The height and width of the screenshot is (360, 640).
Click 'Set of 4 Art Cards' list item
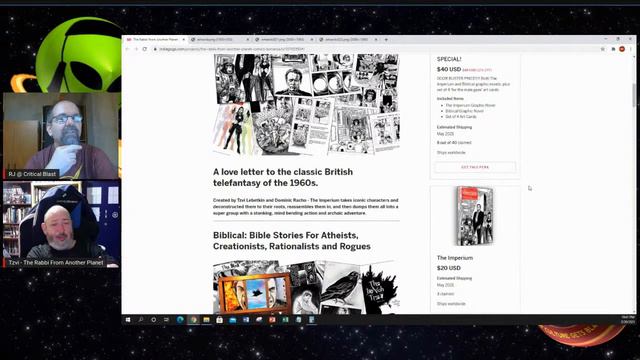pos(461,117)
